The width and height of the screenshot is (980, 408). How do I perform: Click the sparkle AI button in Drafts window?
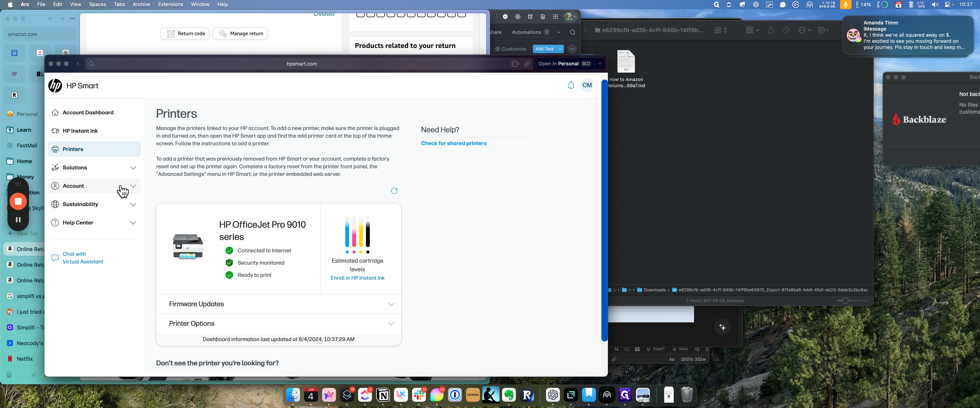(722, 328)
